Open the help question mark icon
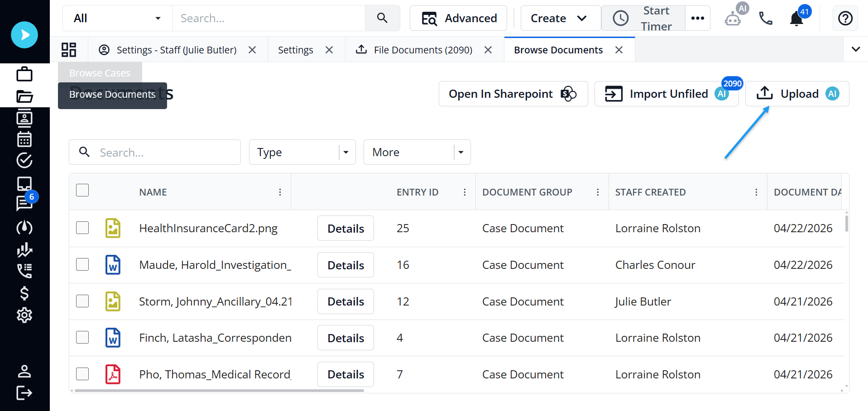The width and height of the screenshot is (868, 411). [845, 18]
